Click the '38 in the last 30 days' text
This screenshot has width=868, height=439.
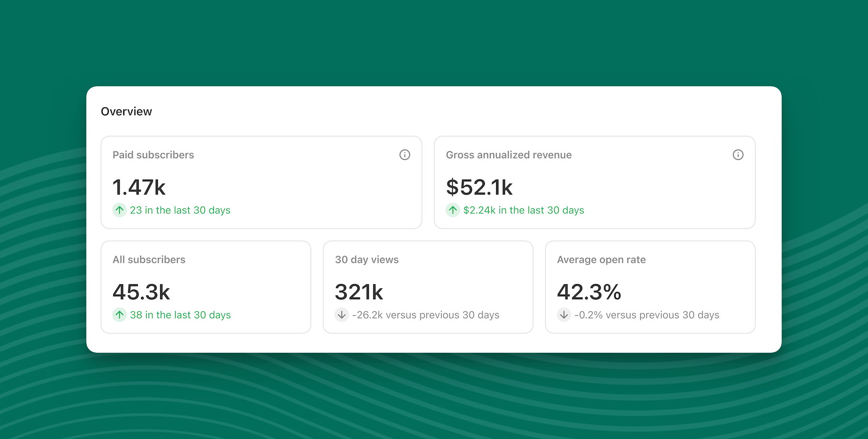(180, 315)
